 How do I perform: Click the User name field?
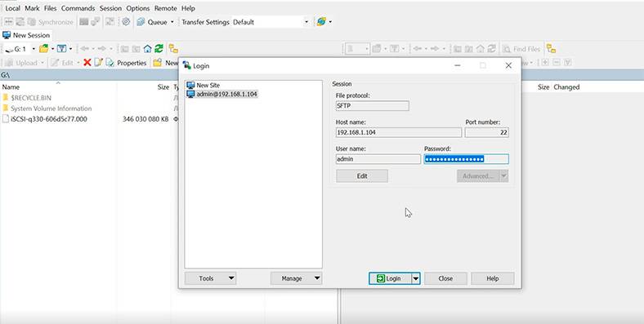378,159
